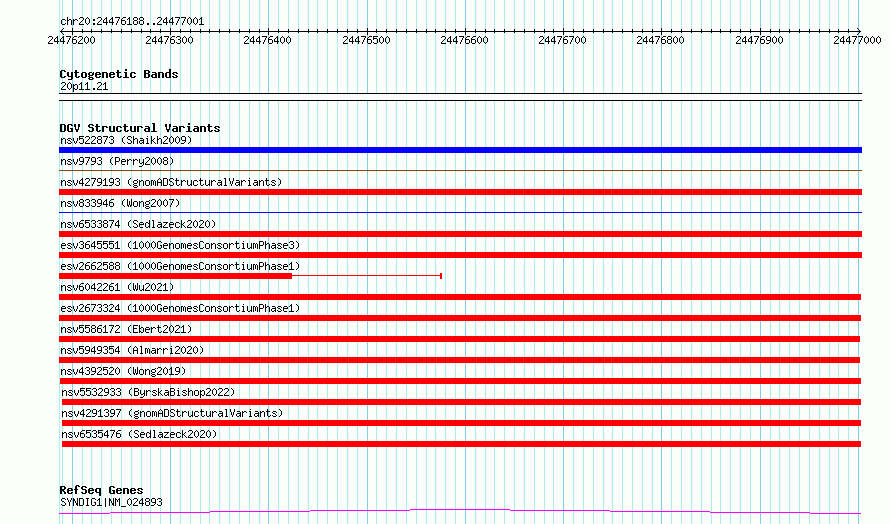This screenshot has width=890, height=524.
Task: Select the red nsv4392520 variant bar
Action: coord(460,381)
